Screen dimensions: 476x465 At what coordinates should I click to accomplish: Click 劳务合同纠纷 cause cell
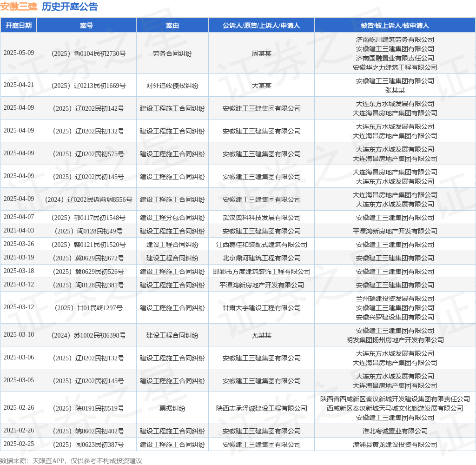point(172,53)
